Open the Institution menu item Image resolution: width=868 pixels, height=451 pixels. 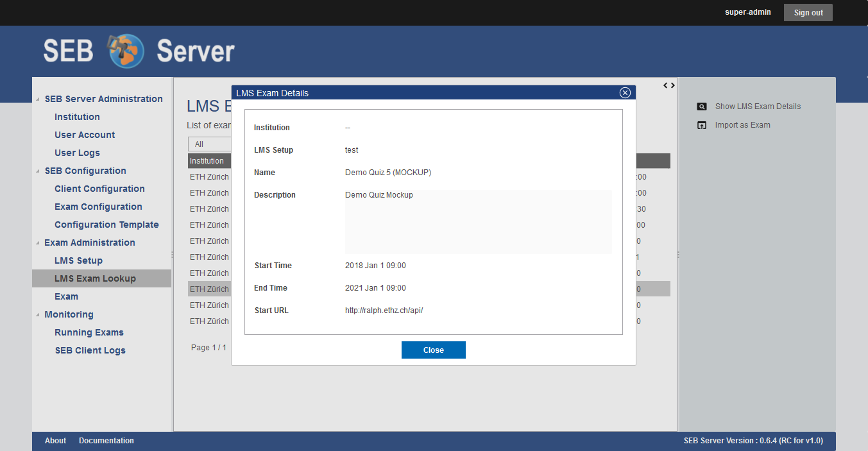(77, 117)
